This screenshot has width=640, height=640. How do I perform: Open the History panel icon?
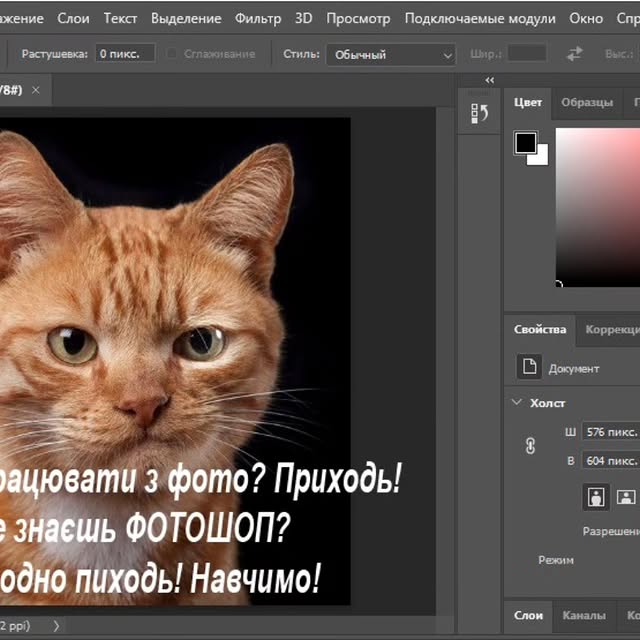pos(480,113)
